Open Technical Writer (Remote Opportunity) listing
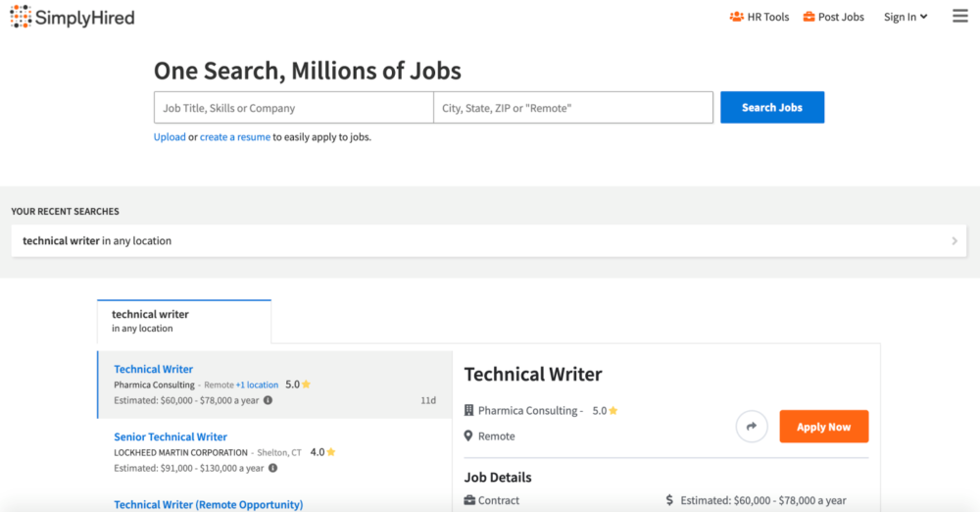The width and height of the screenshot is (980, 512). pos(208,504)
